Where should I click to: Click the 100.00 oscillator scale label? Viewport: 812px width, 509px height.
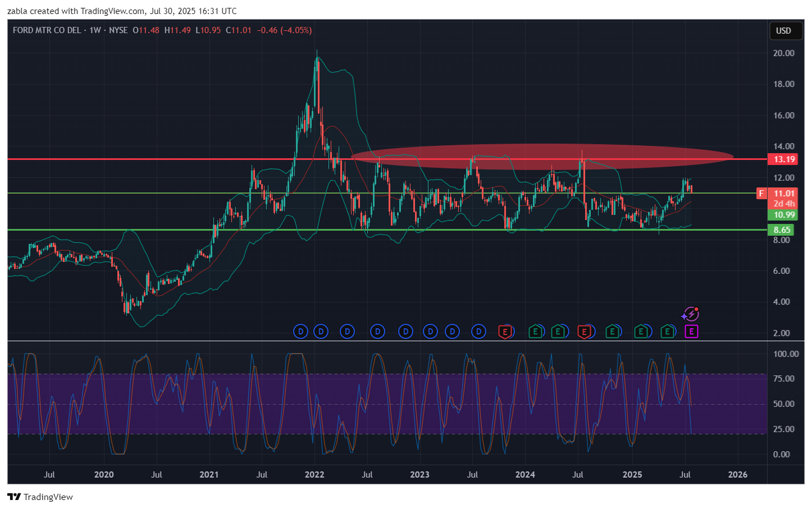(x=786, y=354)
